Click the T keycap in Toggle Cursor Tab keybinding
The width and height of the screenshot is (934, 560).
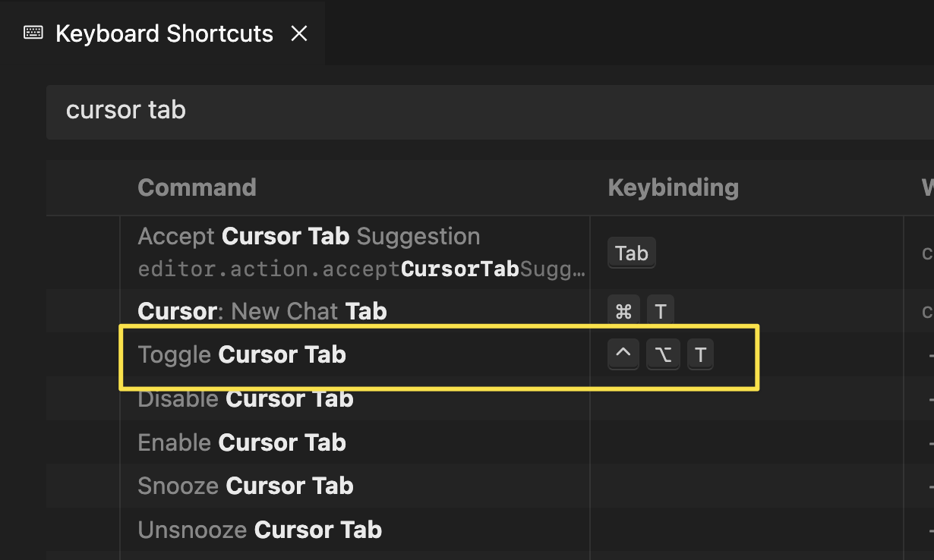click(700, 354)
